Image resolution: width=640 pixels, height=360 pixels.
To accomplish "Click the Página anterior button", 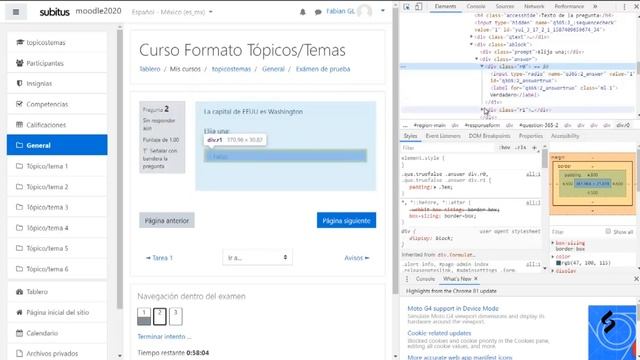I will click(x=167, y=220).
